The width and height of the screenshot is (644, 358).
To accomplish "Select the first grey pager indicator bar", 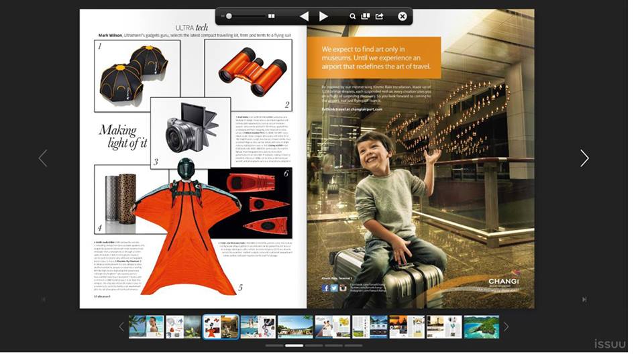I will [274, 346].
